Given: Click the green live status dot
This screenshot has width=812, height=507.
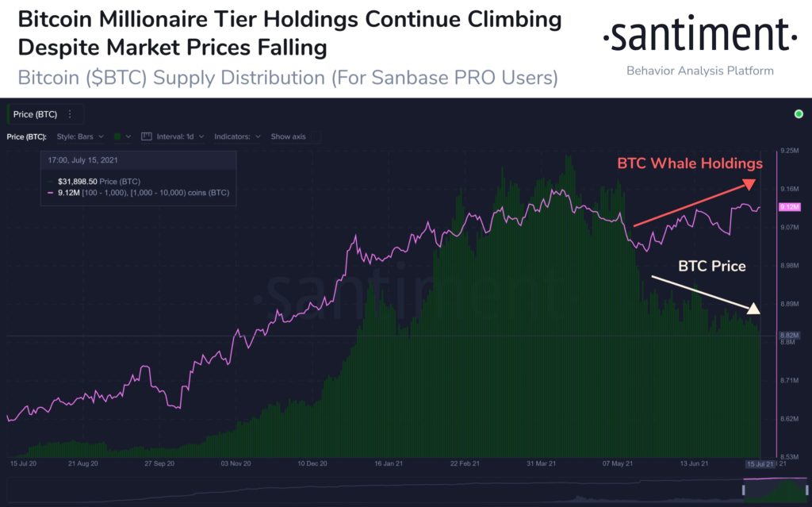Looking at the screenshot, I should pos(799,114).
